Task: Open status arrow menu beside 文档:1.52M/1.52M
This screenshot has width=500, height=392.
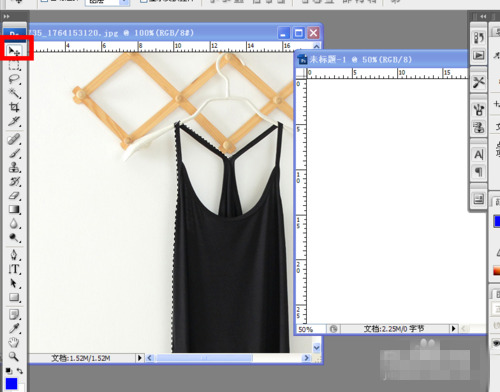Action: (140, 358)
